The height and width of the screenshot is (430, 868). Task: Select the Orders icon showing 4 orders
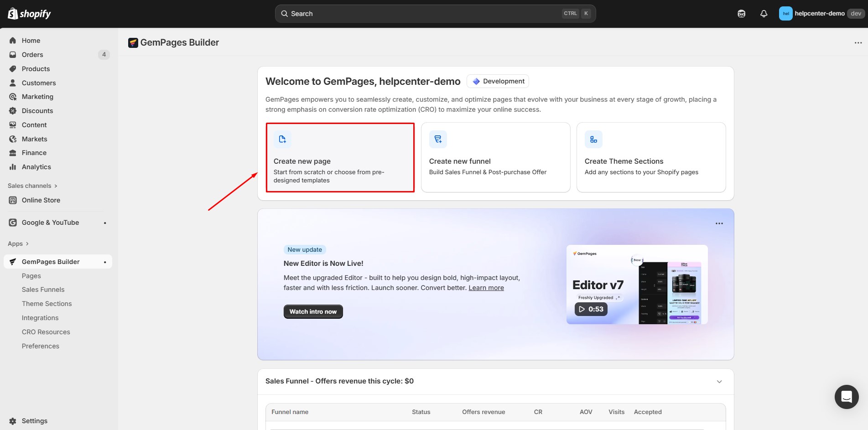13,54
